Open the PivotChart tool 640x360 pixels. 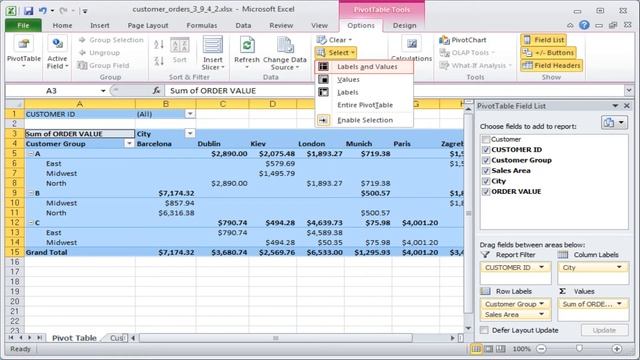click(x=462, y=40)
